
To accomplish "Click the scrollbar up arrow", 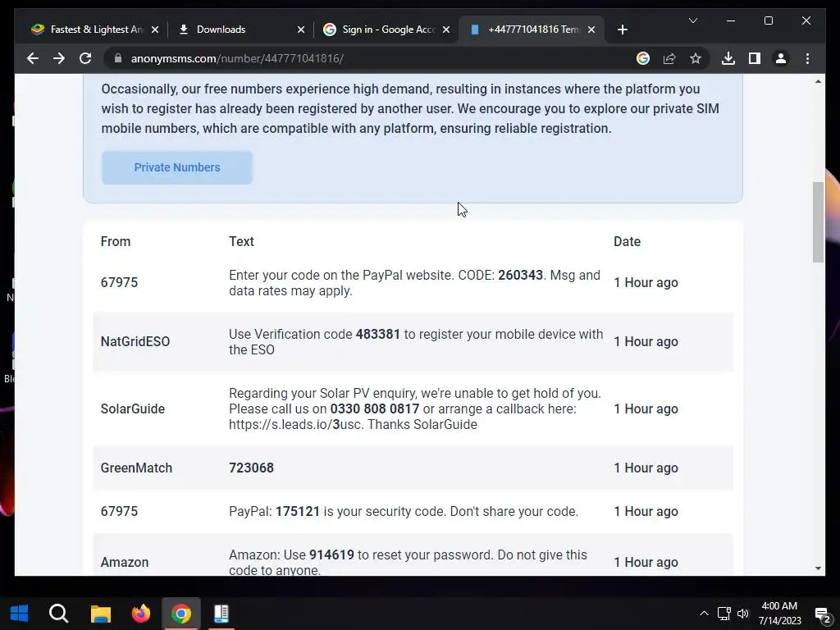I will coord(818,81).
